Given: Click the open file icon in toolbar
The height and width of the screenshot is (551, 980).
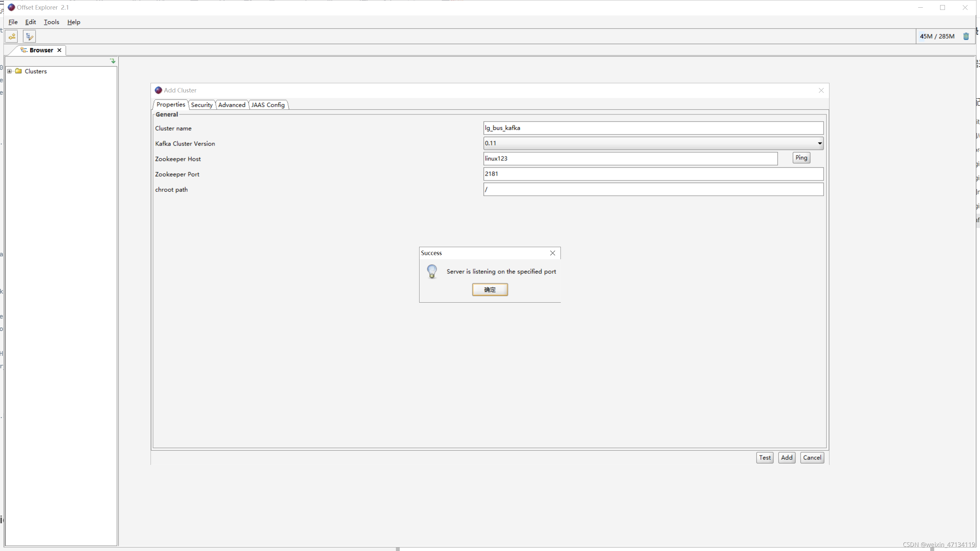Looking at the screenshot, I should (12, 36).
